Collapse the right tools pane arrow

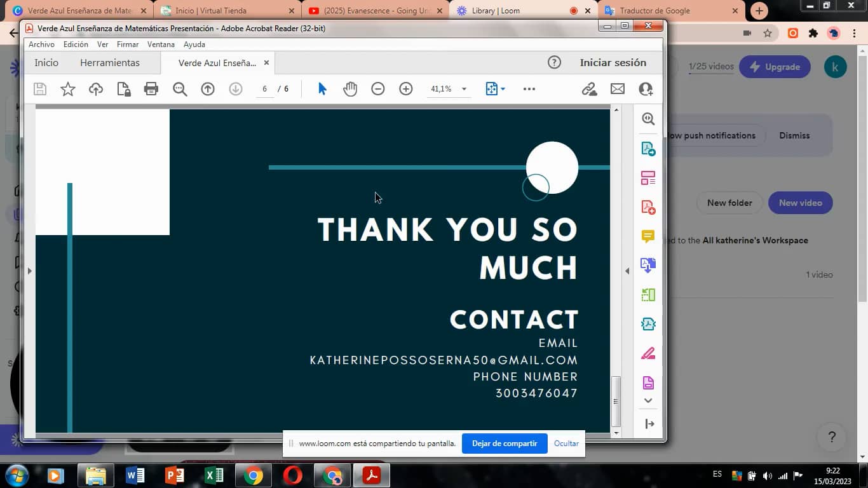649,424
